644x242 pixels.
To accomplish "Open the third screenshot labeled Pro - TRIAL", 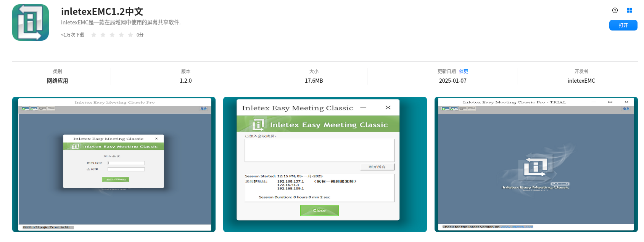I will tap(536, 164).
